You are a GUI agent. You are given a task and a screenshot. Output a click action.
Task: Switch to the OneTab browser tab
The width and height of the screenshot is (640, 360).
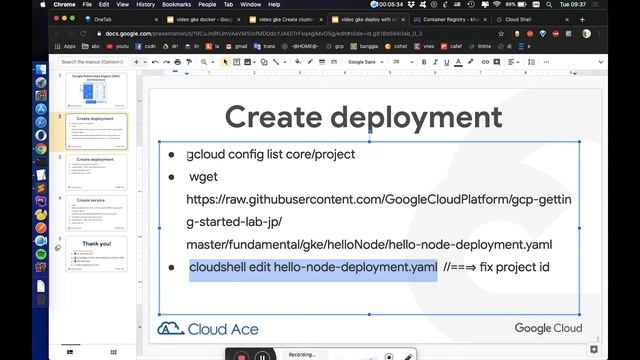click(122, 19)
